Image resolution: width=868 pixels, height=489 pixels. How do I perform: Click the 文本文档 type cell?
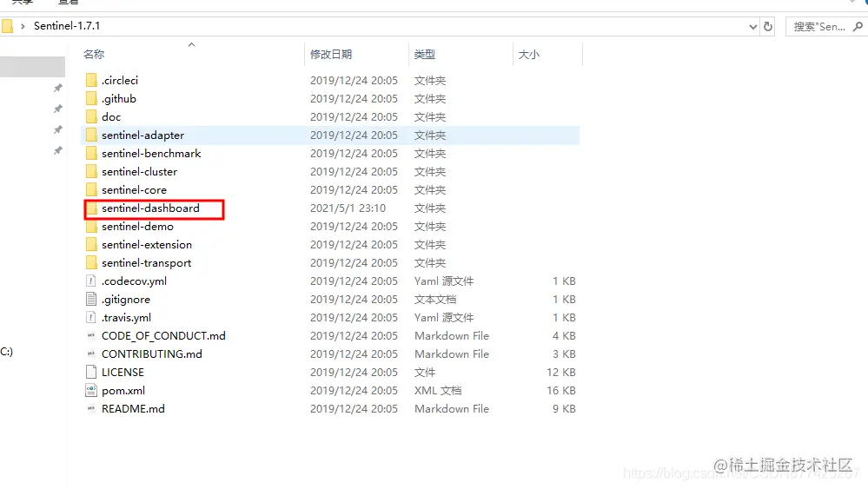pos(435,300)
